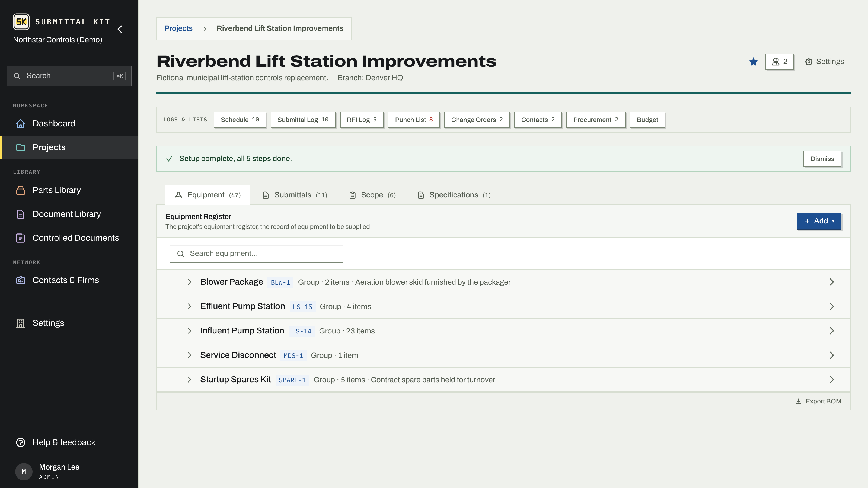Click the Projects breadcrumb link

point(178,29)
